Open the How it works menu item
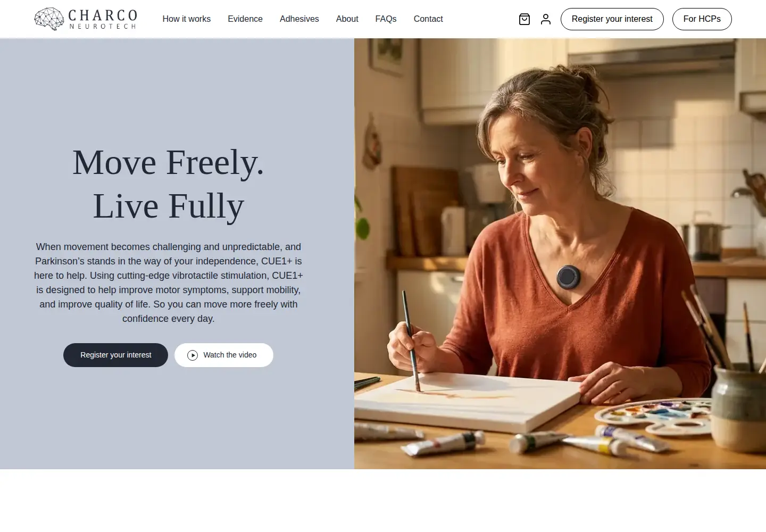Viewport: 766px width, 532px height. pos(187,19)
